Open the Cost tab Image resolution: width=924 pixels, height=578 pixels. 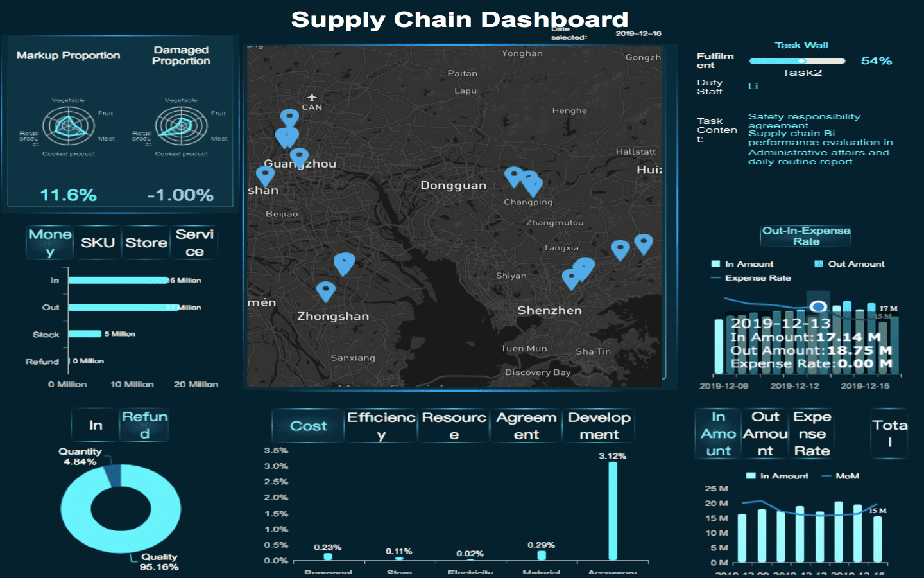[x=309, y=426]
